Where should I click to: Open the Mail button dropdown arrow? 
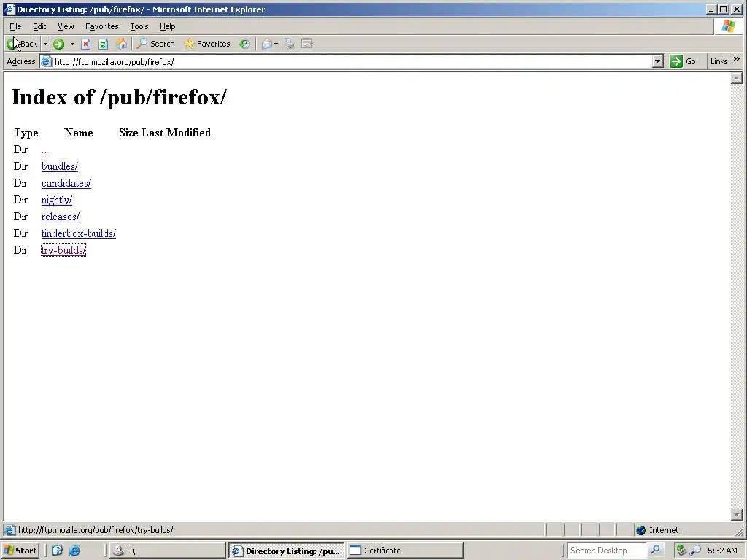(276, 44)
